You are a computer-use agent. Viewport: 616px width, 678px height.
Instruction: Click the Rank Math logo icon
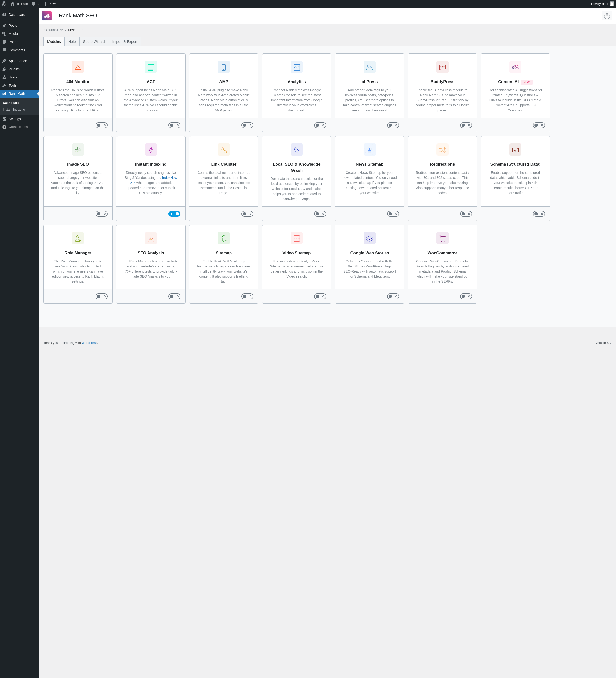(47, 16)
